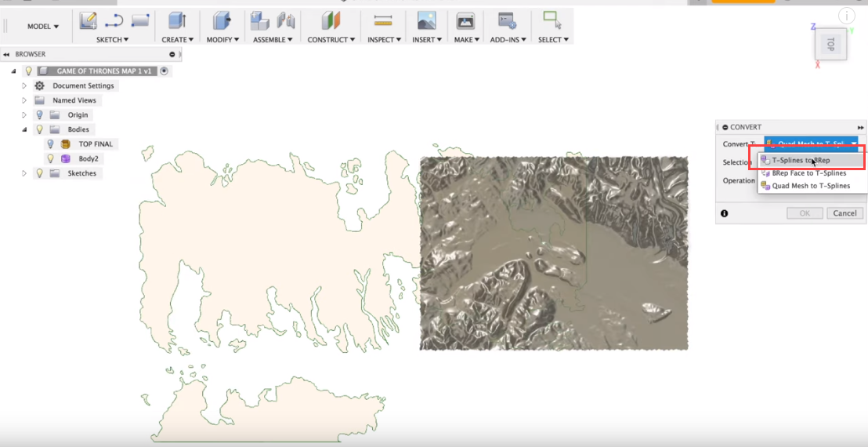The height and width of the screenshot is (447, 868).
Task: Open the MAKE menu
Action: pyautogui.click(x=467, y=40)
